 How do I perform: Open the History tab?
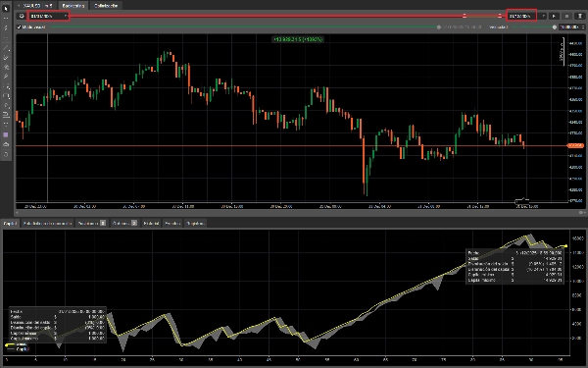[x=151, y=223]
